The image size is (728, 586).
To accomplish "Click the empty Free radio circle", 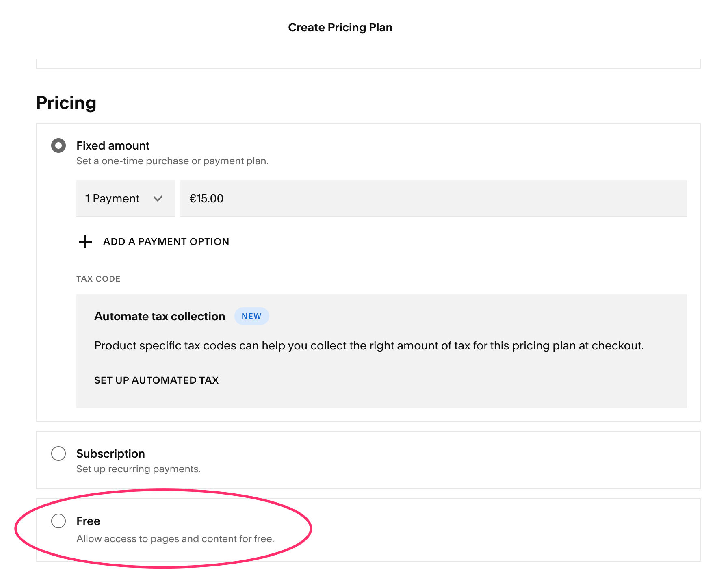I will pos(58,521).
